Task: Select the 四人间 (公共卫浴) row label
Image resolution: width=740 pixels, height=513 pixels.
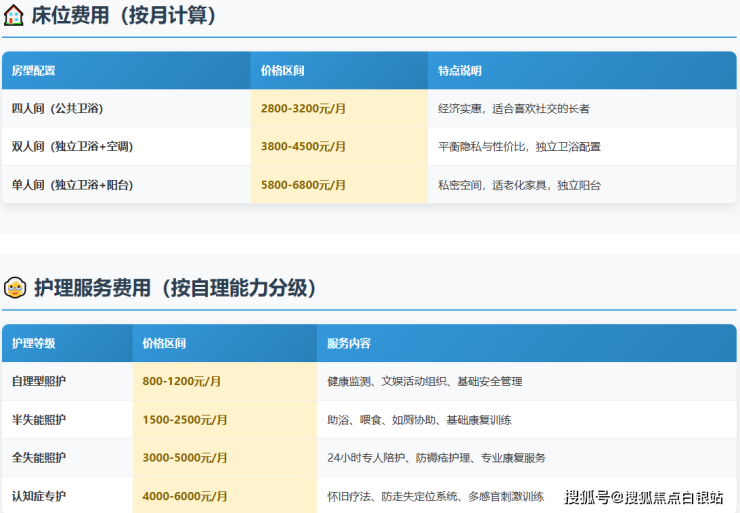Action: pyautogui.click(x=61, y=108)
